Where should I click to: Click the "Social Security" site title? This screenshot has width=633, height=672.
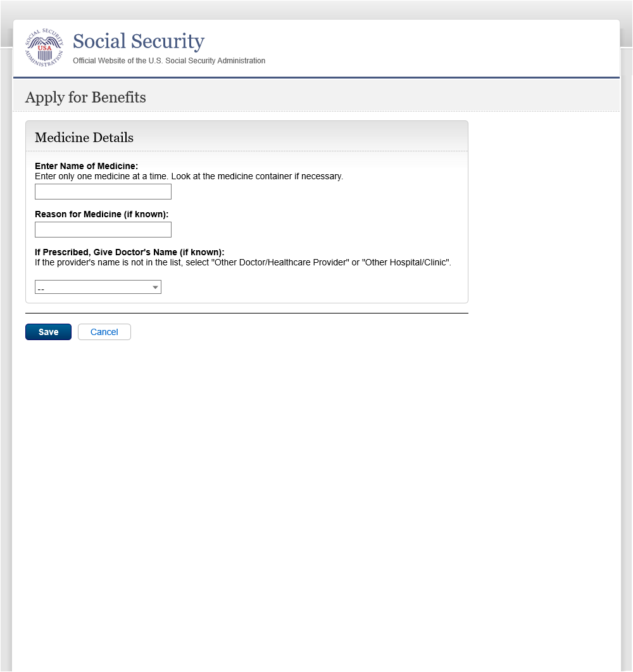coord(139,42)
